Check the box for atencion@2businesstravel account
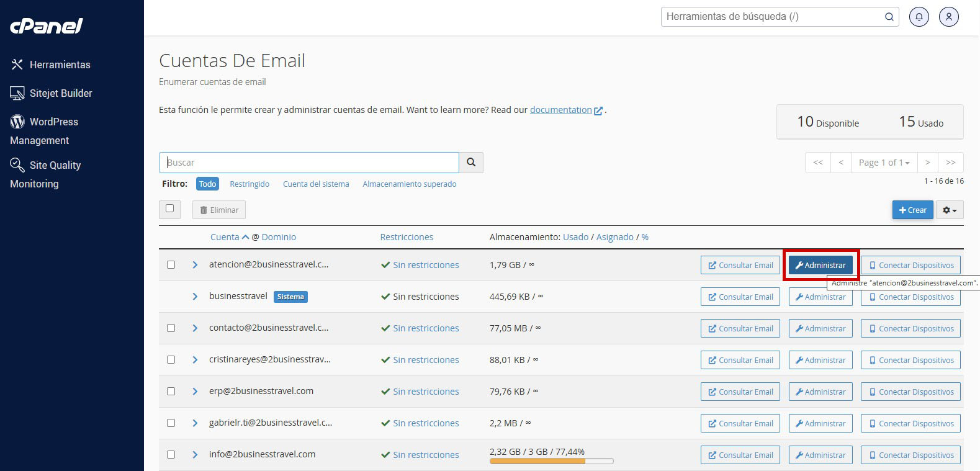The height and width of the screenshot is (471, 980). click(x=171, y=265)
